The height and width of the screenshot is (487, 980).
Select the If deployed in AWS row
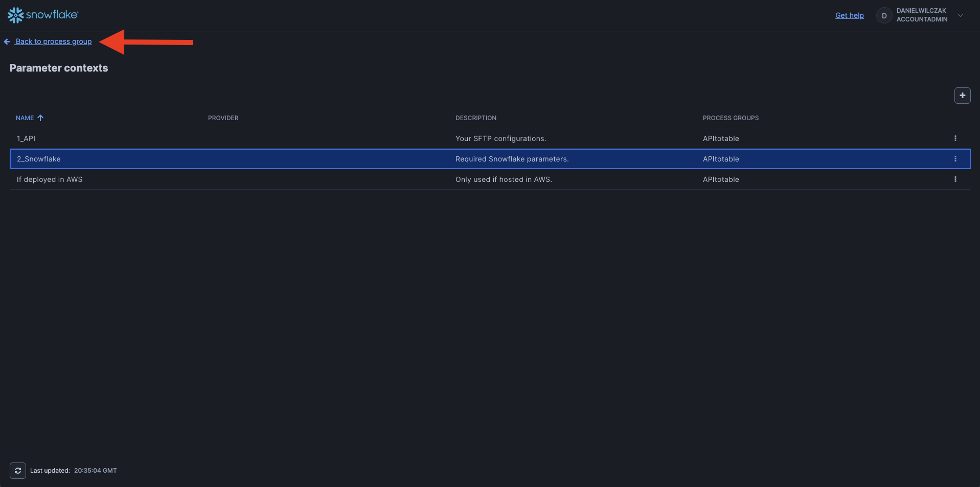click(50, 179)
